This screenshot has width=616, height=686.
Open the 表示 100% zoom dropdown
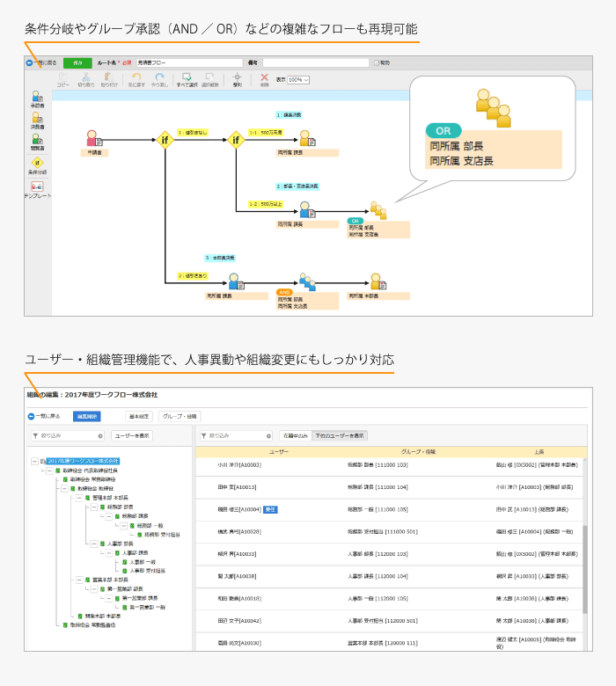[x=298, y=79]
